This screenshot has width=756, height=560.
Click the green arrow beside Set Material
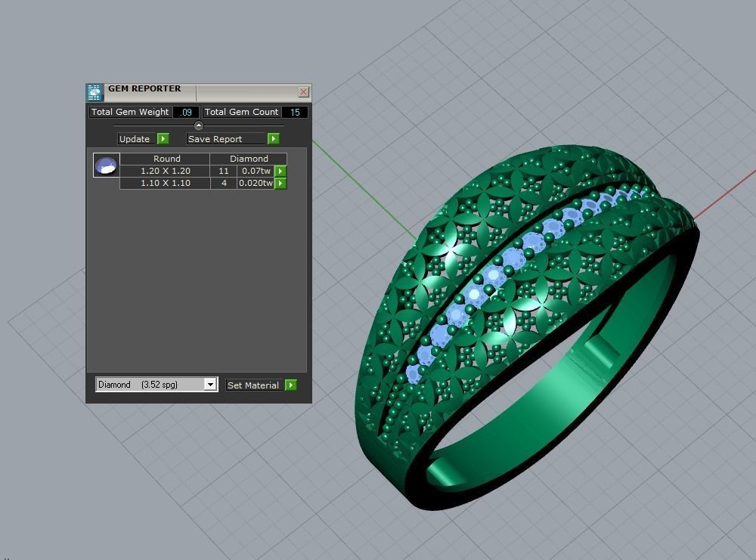point(291,385)
